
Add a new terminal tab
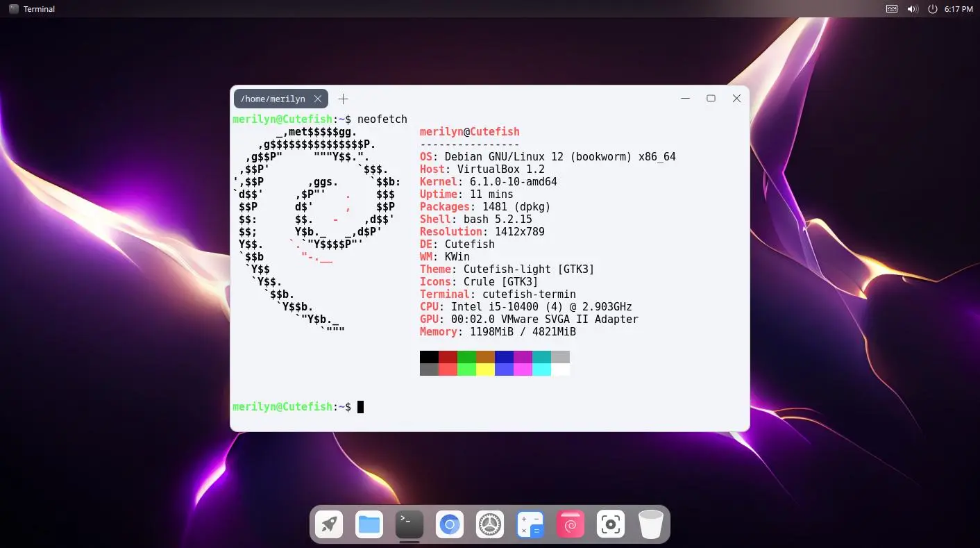(x=343, y=99)
